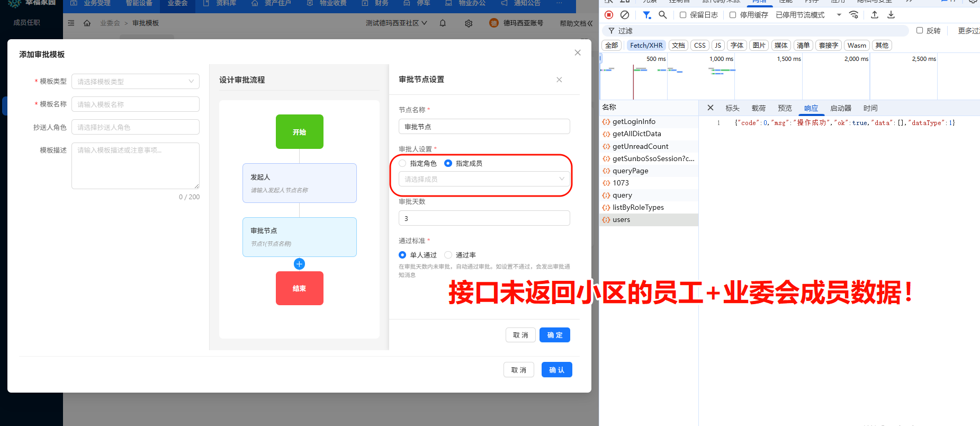
Task: Click the DevTools search magnifier icon
Action: click(662, 15)
